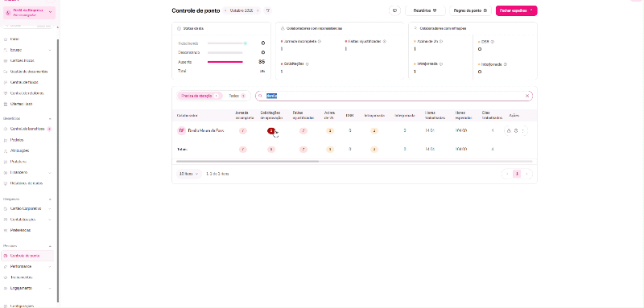
Task: Select page 1 in pagination
Action: click(518, 174)
